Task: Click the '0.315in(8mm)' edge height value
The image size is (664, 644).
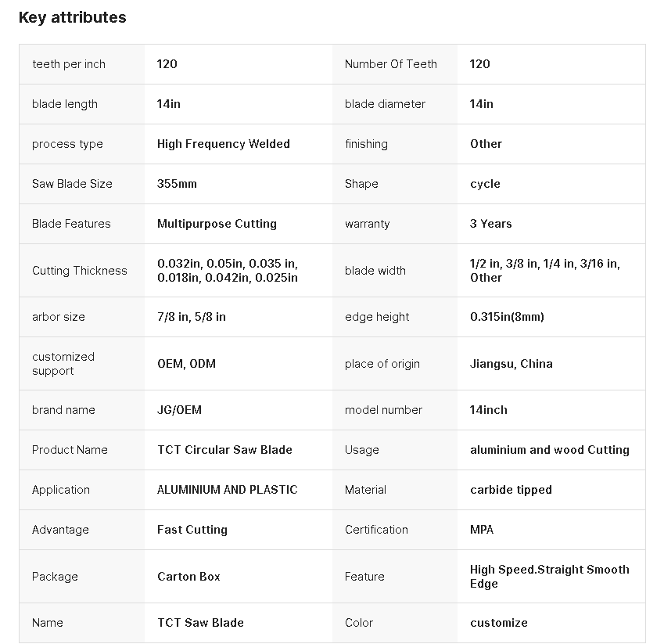Action: [x=507, y=317]
